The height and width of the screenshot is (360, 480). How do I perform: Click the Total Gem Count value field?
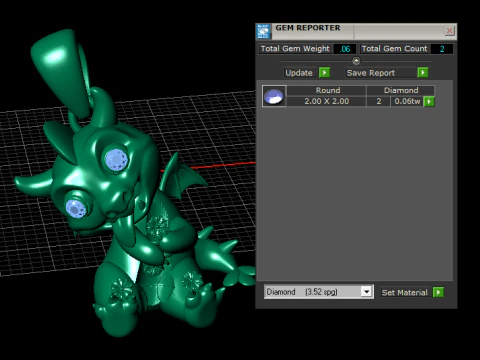(442, 49)
